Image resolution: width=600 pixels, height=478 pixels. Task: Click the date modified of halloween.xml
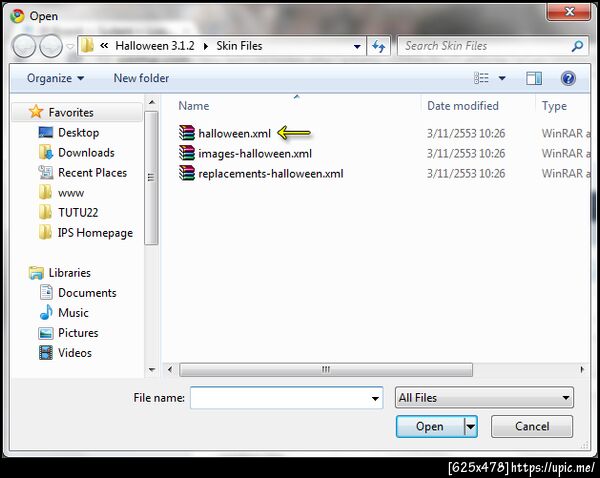pos(466,133)
